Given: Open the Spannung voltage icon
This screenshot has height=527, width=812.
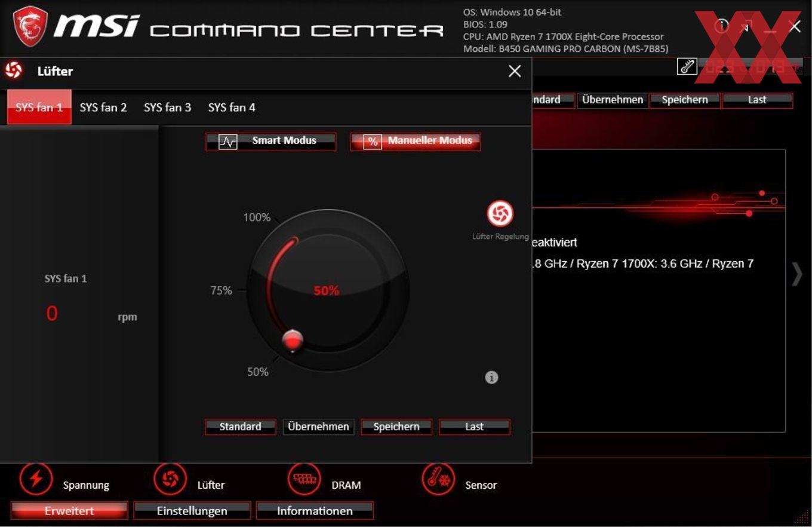Looking at the screenshot, I should pyautogui.click(x=36, y=479).
